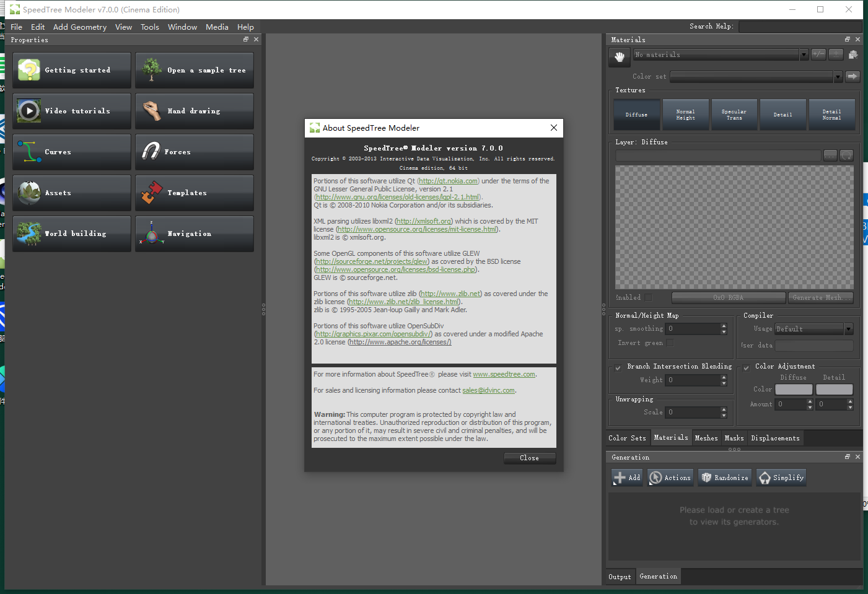Switch to the Color Sets tab
868x594 pixels.
627,438
